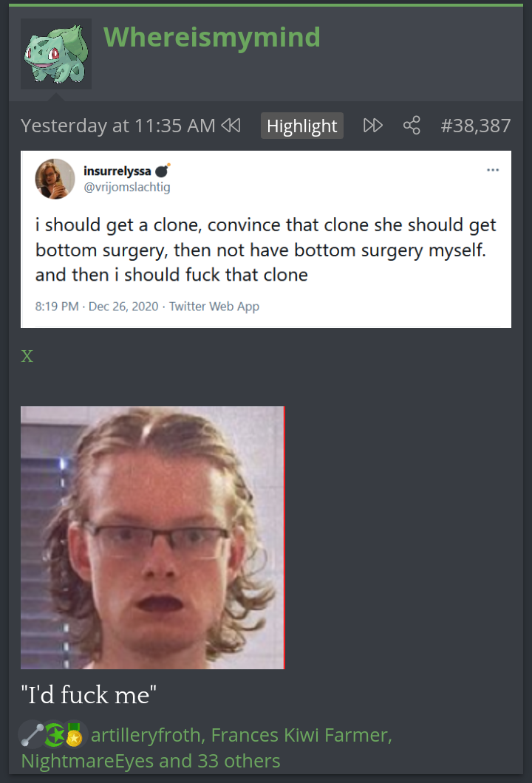Share this post via share icon
The width and height of the screenshot is (532, 783).
[x=412, y=126]
